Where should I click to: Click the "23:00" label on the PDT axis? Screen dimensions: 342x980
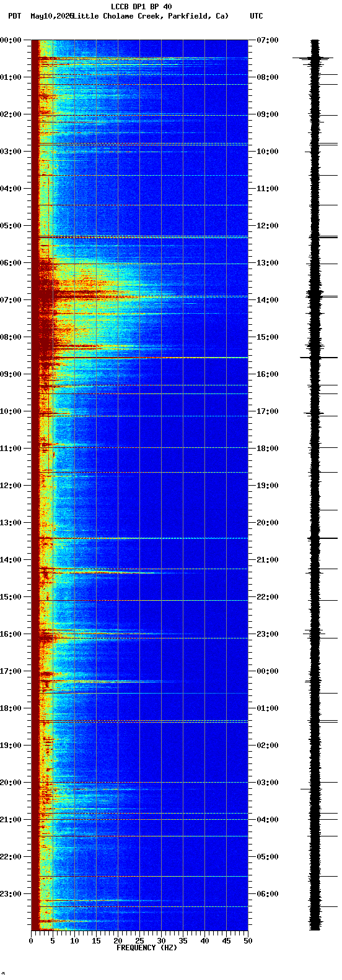pos(11,894)
